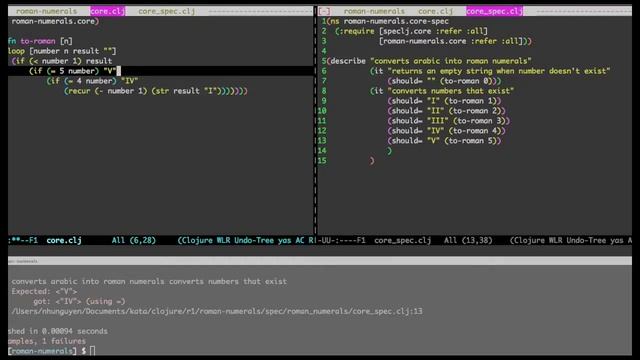Click '(should= "I" (to-roman 1))' line
Screen dimensions: 640x360
[444, 101]
